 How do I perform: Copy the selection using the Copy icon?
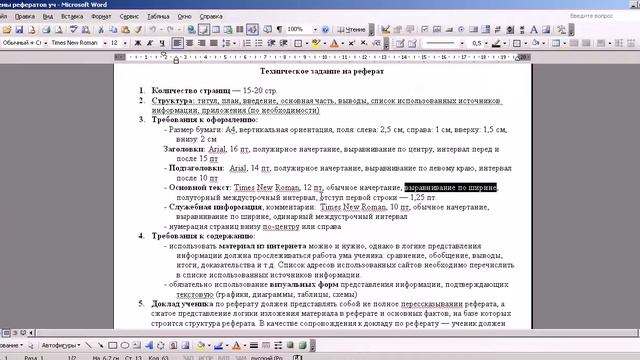(113, 30)
